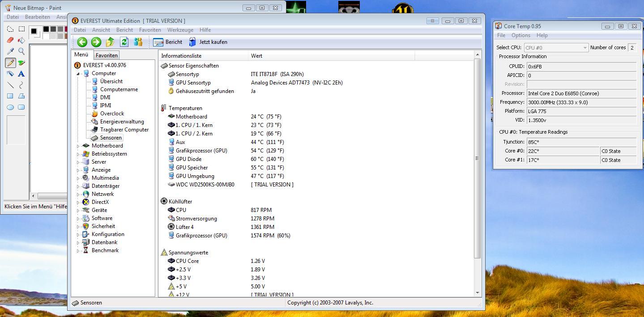Pick the Text tool in Paint
644x317 pixels.
(x=21, y=74)
